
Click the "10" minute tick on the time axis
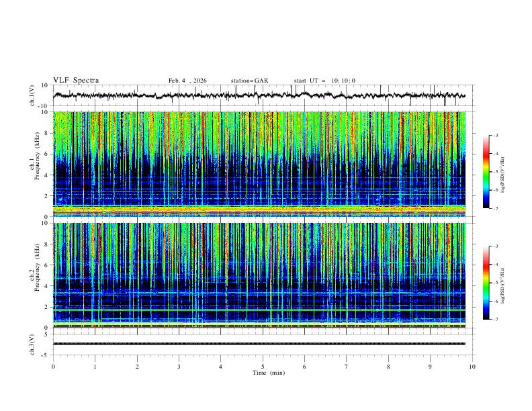(x=472, y=367)
